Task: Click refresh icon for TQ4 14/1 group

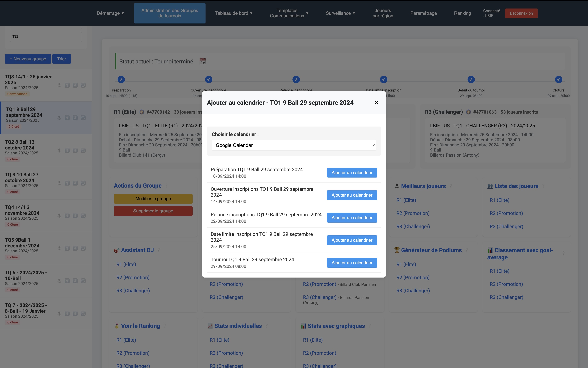Action: [x=83, y=216]
